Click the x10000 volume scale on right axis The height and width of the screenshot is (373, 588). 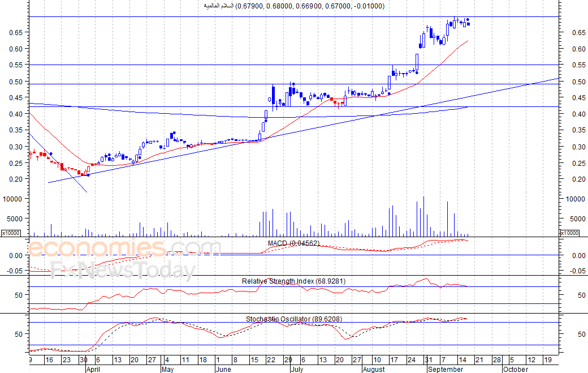(x=569, y=233)
